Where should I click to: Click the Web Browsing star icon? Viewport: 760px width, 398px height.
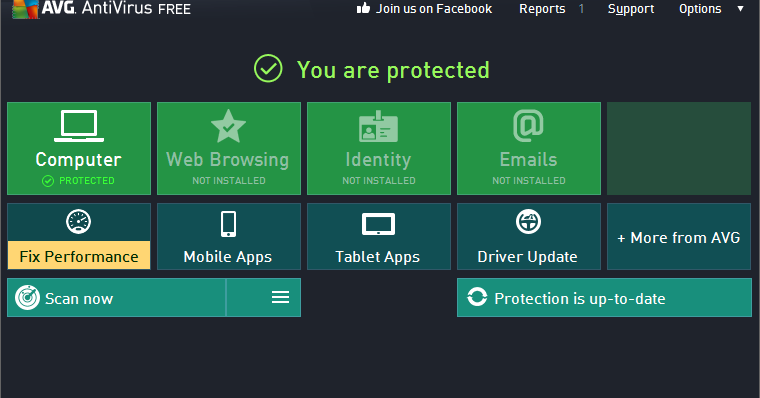228,126
